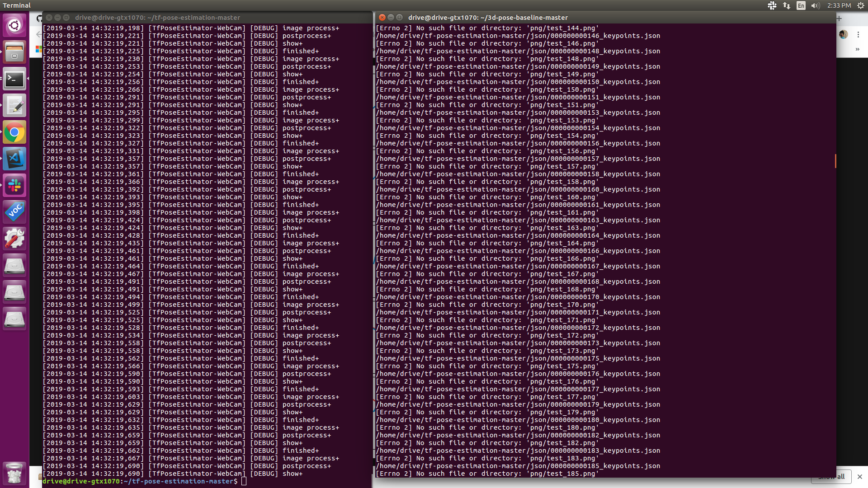Expand the Chrome bookmarks overflow chevron
868x488 pixels.
coord(857,49)
